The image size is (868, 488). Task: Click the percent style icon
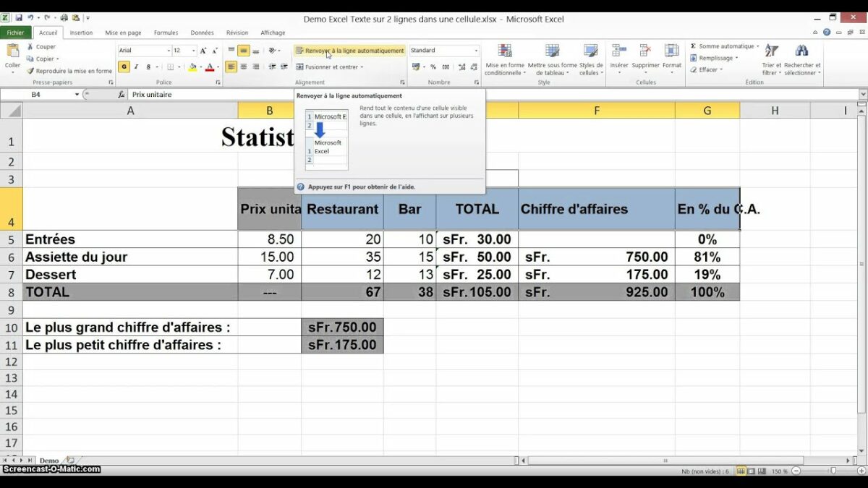click(x=433, y=67)
